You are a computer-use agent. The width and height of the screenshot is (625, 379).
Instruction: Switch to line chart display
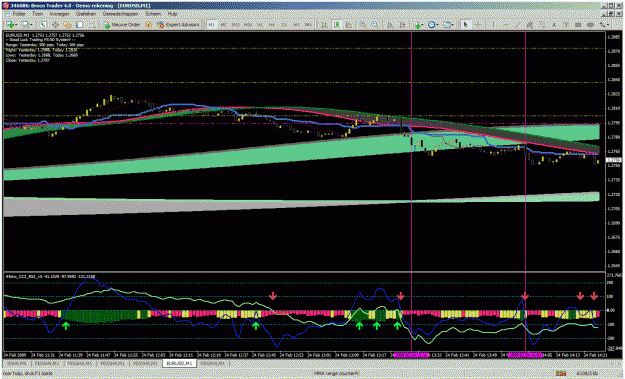[x=349, y=25]
